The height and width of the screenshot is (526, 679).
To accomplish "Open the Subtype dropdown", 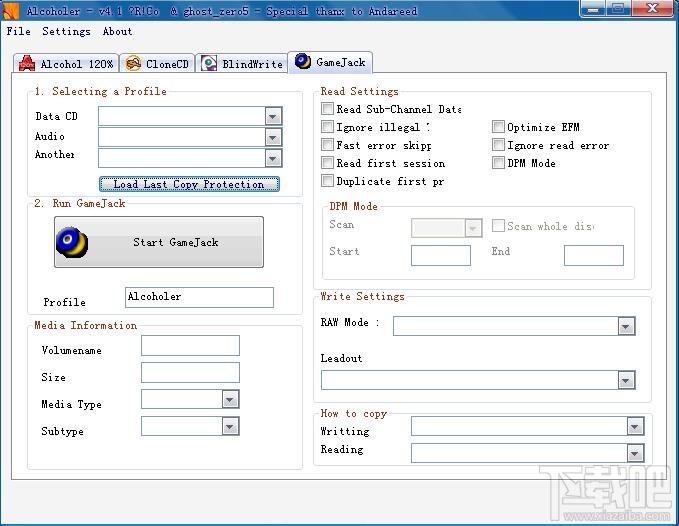I will click(x=230, y=426).
